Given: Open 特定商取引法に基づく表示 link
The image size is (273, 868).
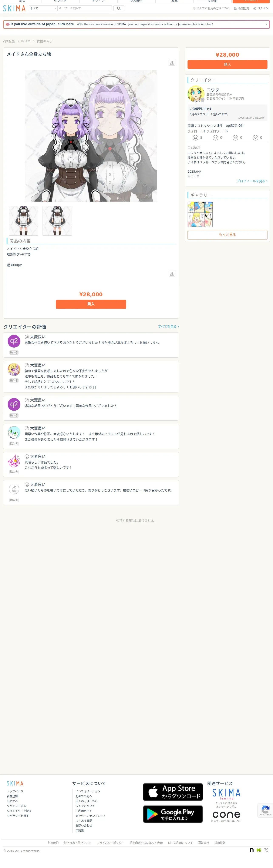Looking at the screenshot, I should pyautogui.click(x=146, y=843).
